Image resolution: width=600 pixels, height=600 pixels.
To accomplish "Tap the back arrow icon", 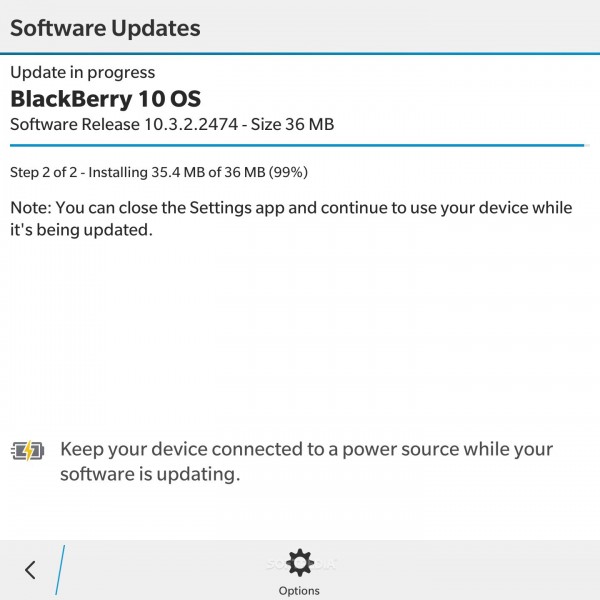I will point(30,570).
